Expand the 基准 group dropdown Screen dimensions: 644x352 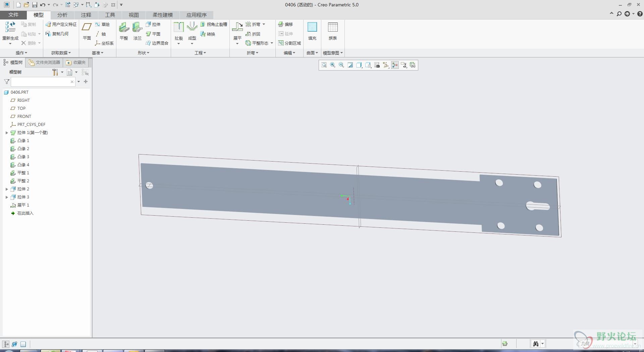(x=98, y=53)
